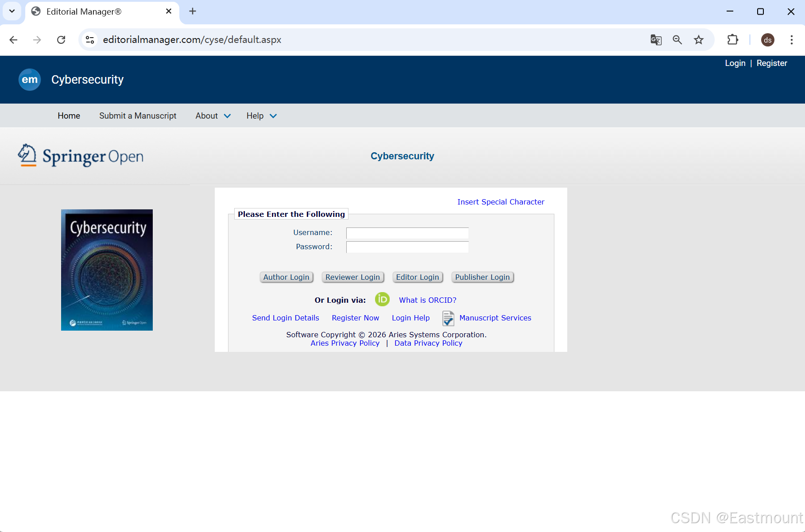Open the Data Privacy Policy link
Image resolution: width=805 pixels, height=532 pixels.
pos(429,343)
